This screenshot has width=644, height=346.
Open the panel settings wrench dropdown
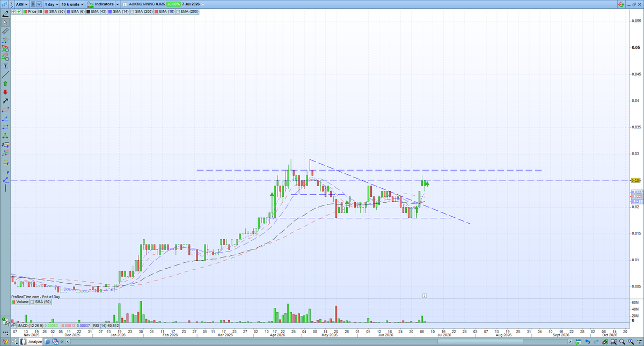6,322
